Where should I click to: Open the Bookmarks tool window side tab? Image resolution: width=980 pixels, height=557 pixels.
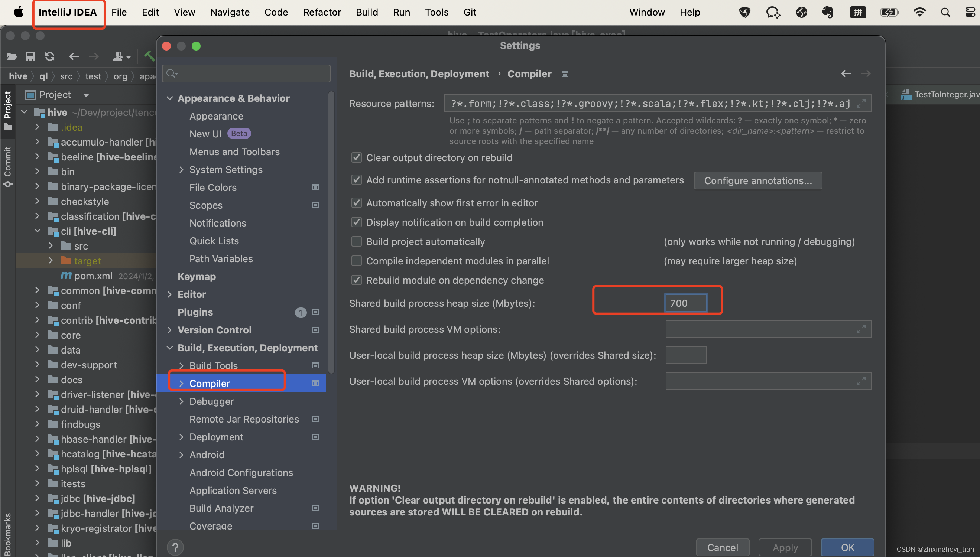click(8, 534)
